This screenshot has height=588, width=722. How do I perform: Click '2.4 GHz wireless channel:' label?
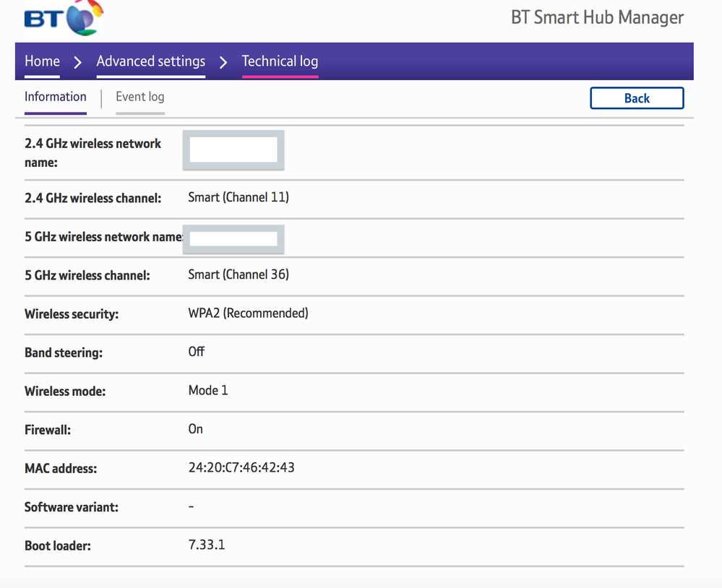point(93,198)
